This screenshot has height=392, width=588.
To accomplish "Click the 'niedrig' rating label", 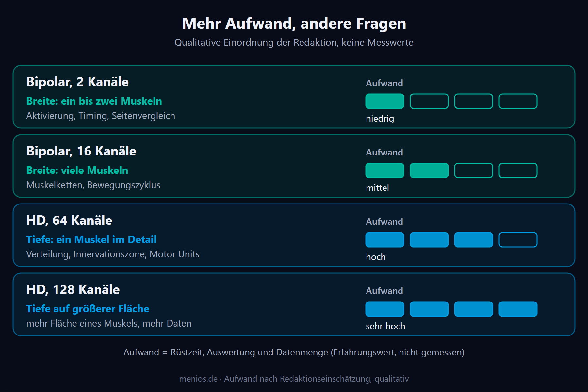I will click(380, 118).
